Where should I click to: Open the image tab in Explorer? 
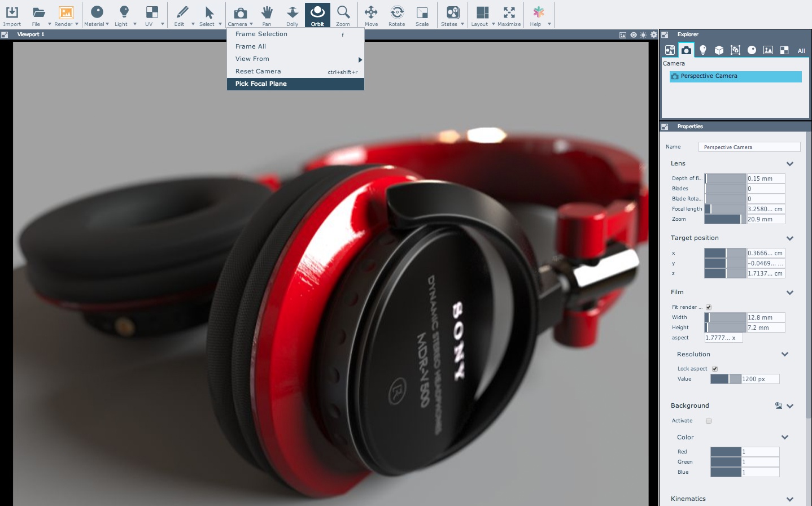point(768,50)
